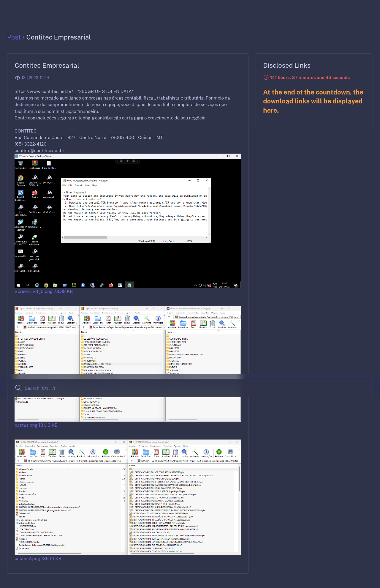Click the eye views icon beside 13
The width and height of the screenshot is (380, 588).
18,78
